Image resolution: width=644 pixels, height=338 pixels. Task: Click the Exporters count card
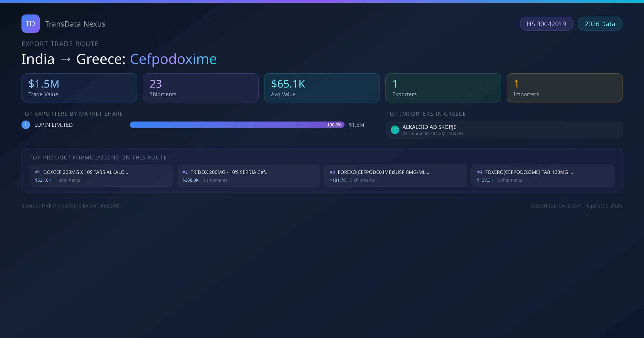443,88
